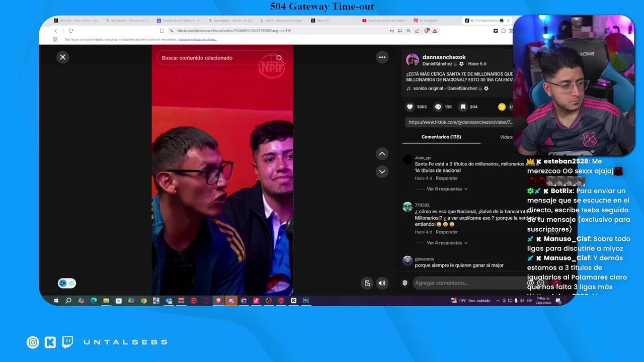This screenshot has width=644, height=362.
Task: Expand Ver 4 respuestas under 770502
Action: 447,243
